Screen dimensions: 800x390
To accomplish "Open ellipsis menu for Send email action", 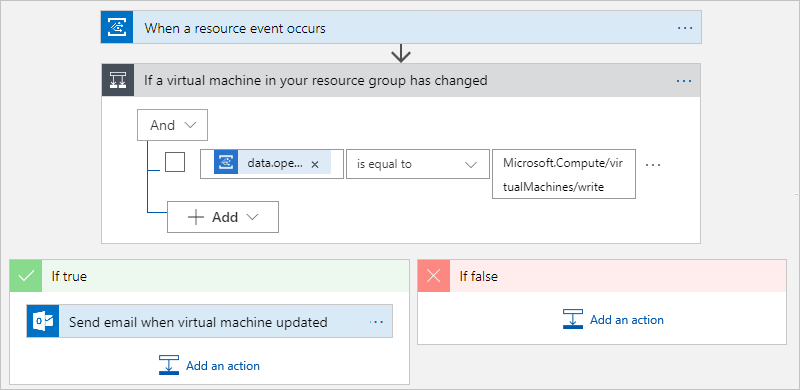I will [376, 322].
